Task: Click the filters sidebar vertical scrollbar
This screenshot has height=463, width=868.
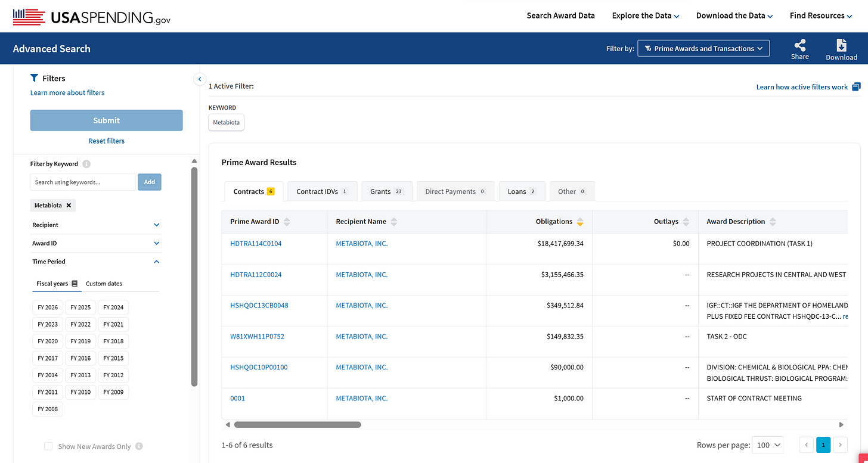Action: (194, 276)
